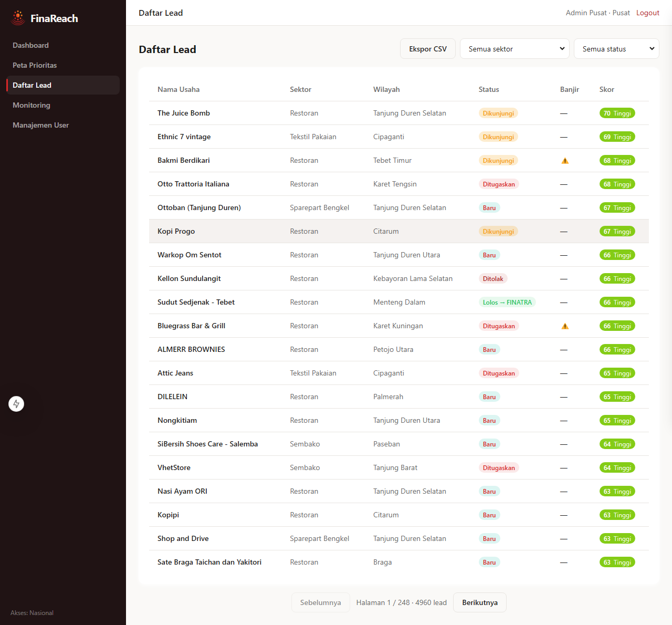The height and width of the screenshot is (625, 672).
Task: Click the 70 Tinggi score badge
Action: (617, 113)
